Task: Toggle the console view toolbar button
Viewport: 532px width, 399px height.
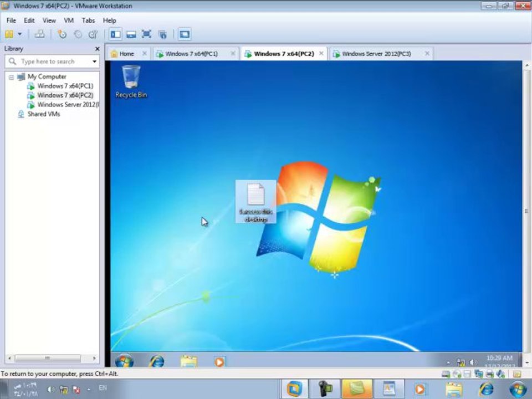Action: pos(185,34)
